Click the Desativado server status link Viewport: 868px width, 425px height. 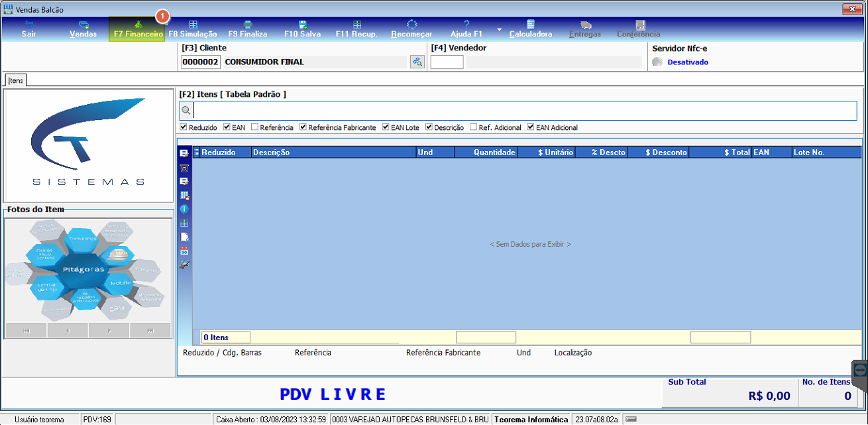(688, 62)
